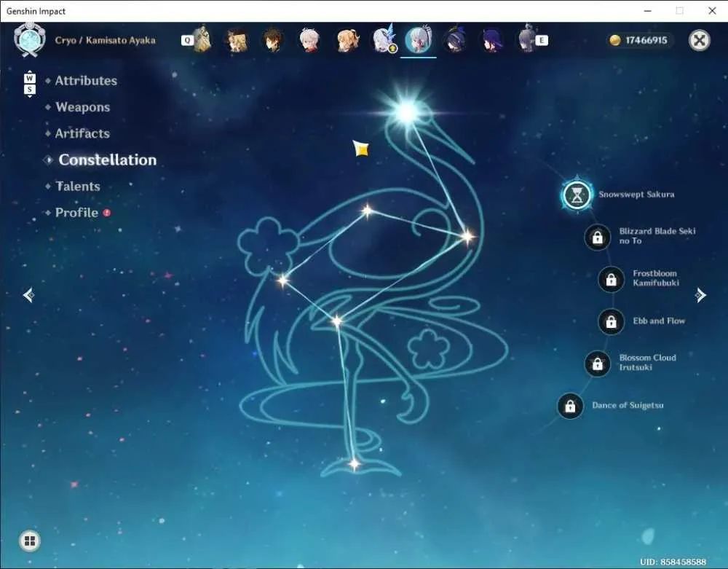Screen dimensions: 728x569
Task: Click the Dance of Suigetsu label
Action: point(628,406)
